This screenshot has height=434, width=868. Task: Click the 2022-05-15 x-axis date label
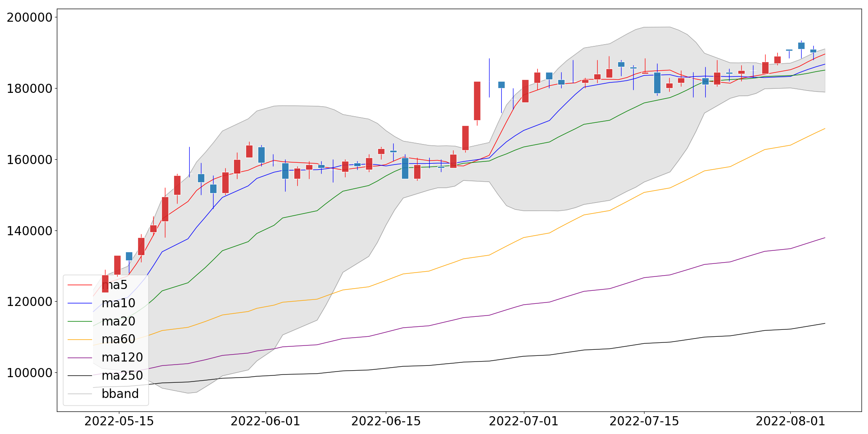click(119, 421)
